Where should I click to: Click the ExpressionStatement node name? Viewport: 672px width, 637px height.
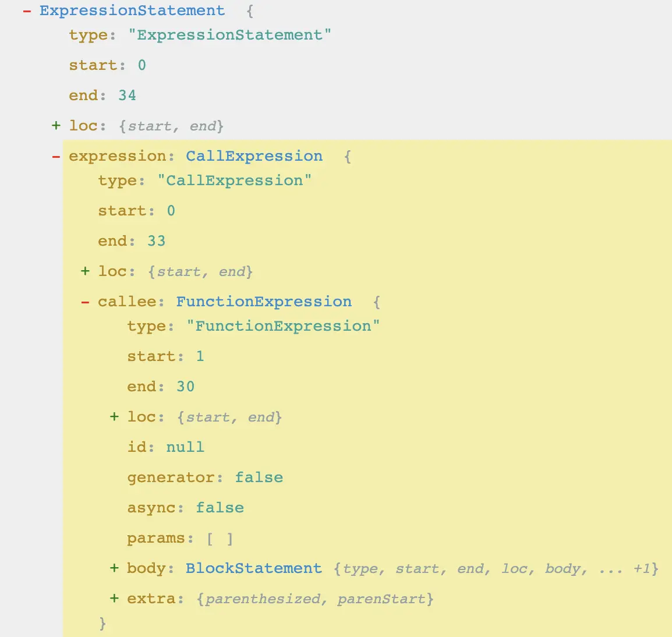pyautogui.click(x=132, y=10)
